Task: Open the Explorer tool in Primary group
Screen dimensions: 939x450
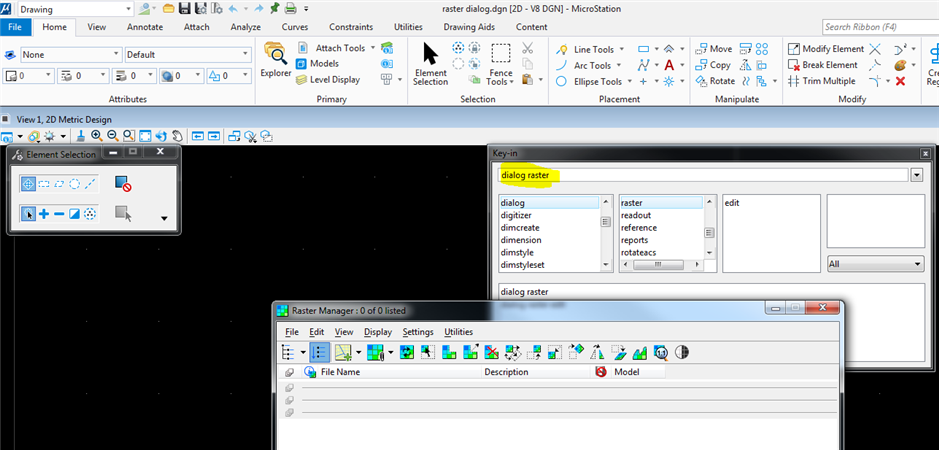Action: [275, 60]
